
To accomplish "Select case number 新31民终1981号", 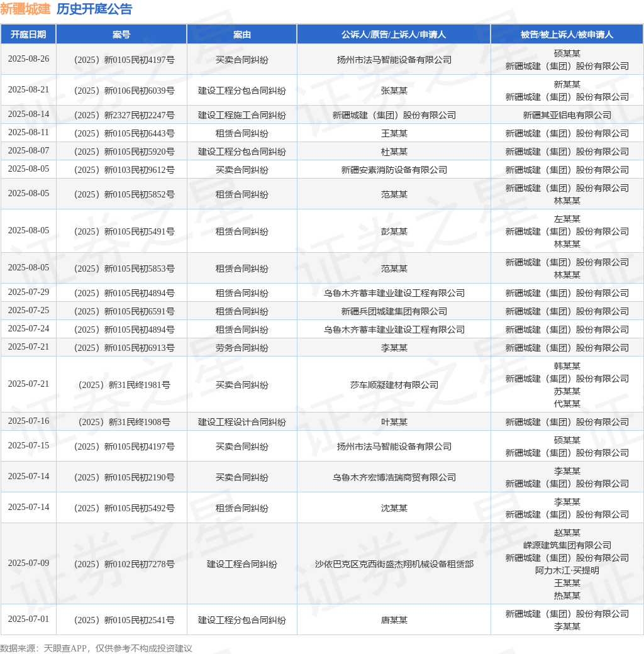I will (x=125, y=385).
